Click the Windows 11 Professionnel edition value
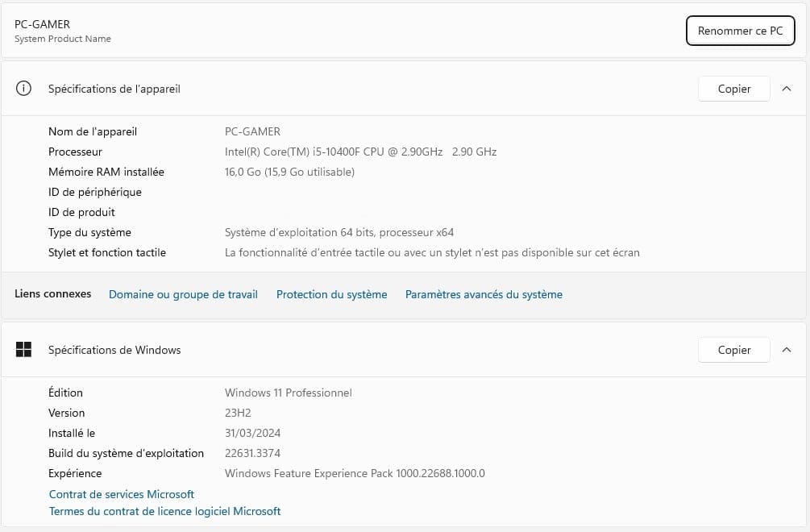The width and height of the screenshot is (810, 532). 288,393
